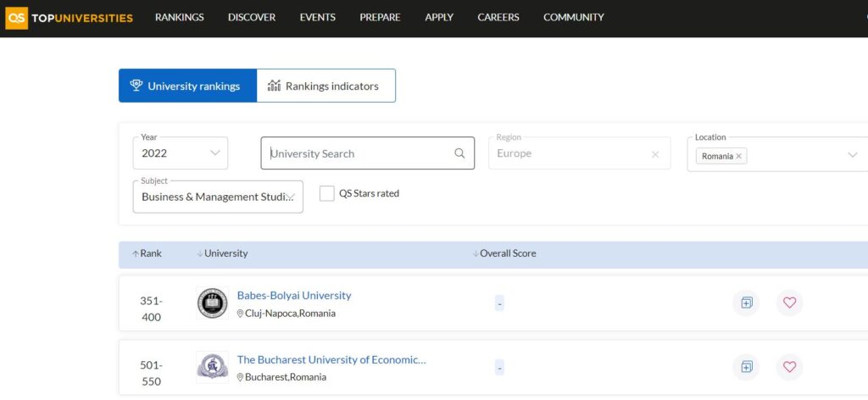Sort by the Rank column
This screenshot has height=400, width=868.
pyautogui.click(x=147, y=253)
